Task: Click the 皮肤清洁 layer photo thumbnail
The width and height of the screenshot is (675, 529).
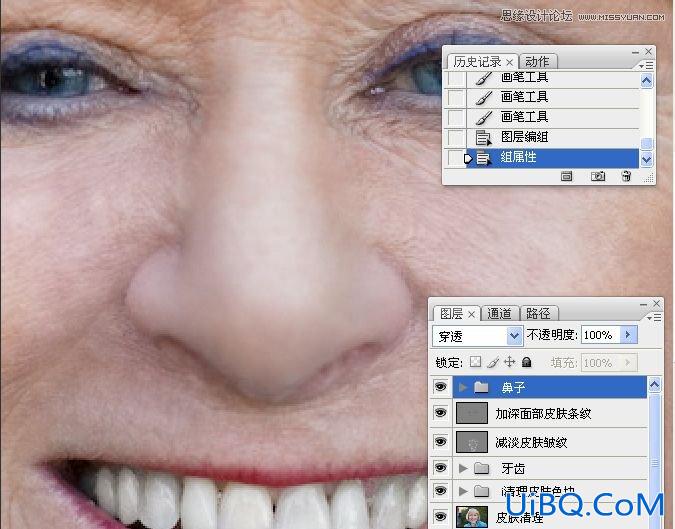Action: coord(472,517)
